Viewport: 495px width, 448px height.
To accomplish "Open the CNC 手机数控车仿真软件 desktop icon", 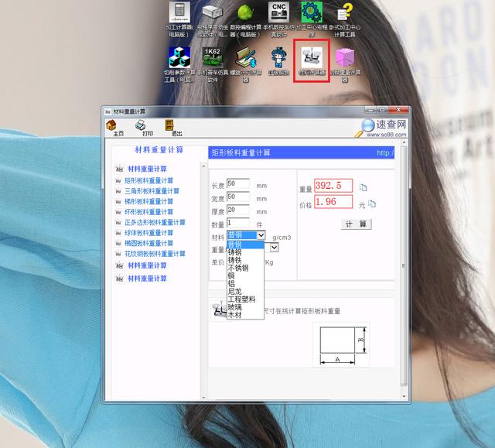I will point(278,12).
